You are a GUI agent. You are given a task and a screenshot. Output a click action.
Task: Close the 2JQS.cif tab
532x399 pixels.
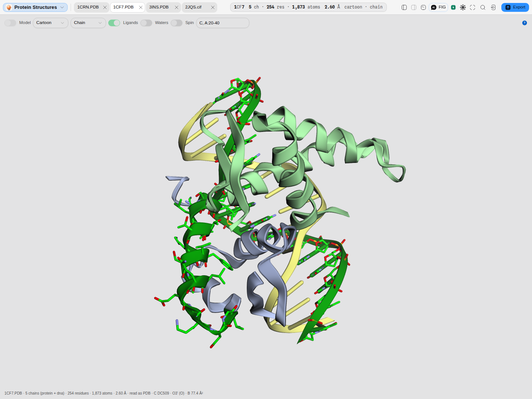(213, 7)
